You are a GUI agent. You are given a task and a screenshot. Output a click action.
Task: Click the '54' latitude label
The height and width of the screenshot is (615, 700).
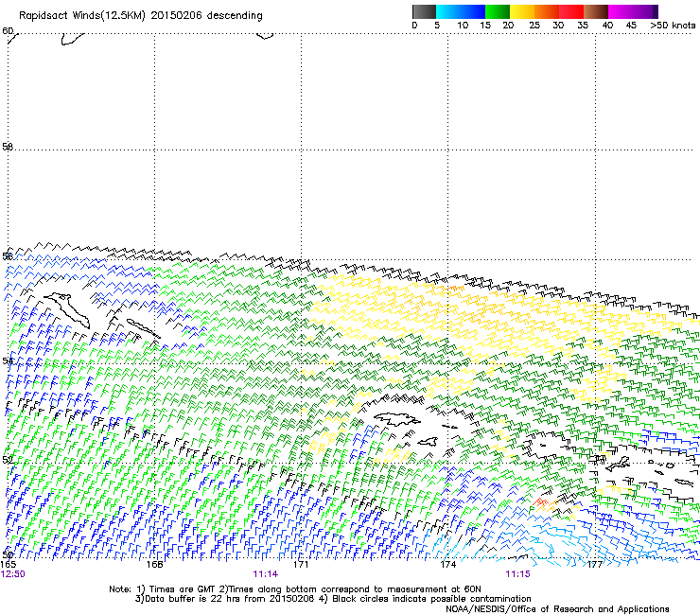8,360
